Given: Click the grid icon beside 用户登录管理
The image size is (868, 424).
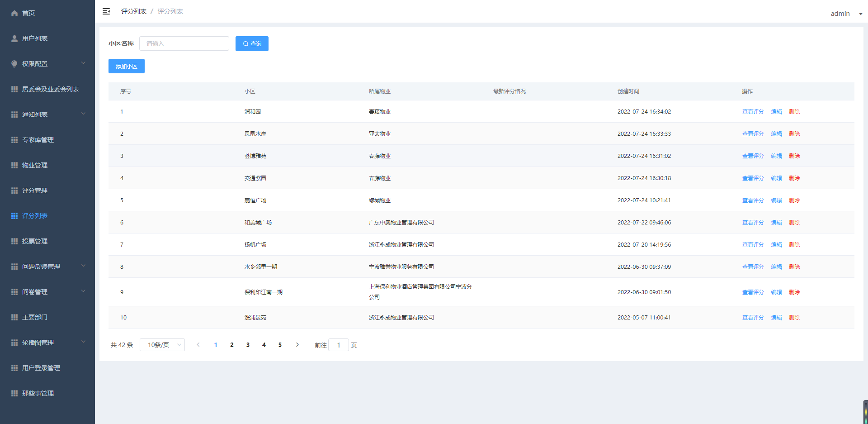Looking at the screenshot, I should (14, 368).
